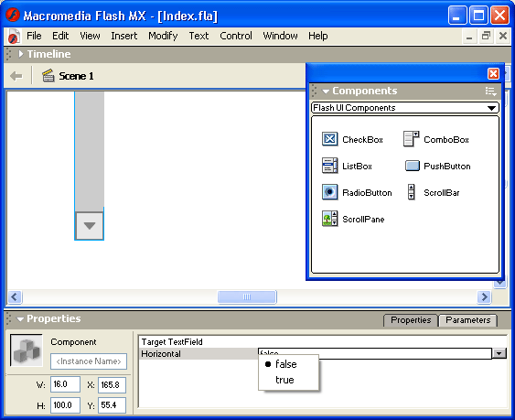Choose the ScrollBar component icon
515x420 pixels.
[412, 192]
